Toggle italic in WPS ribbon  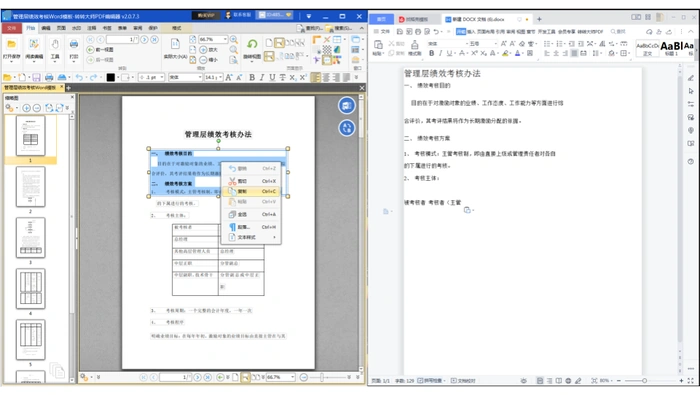pos(441,53)
